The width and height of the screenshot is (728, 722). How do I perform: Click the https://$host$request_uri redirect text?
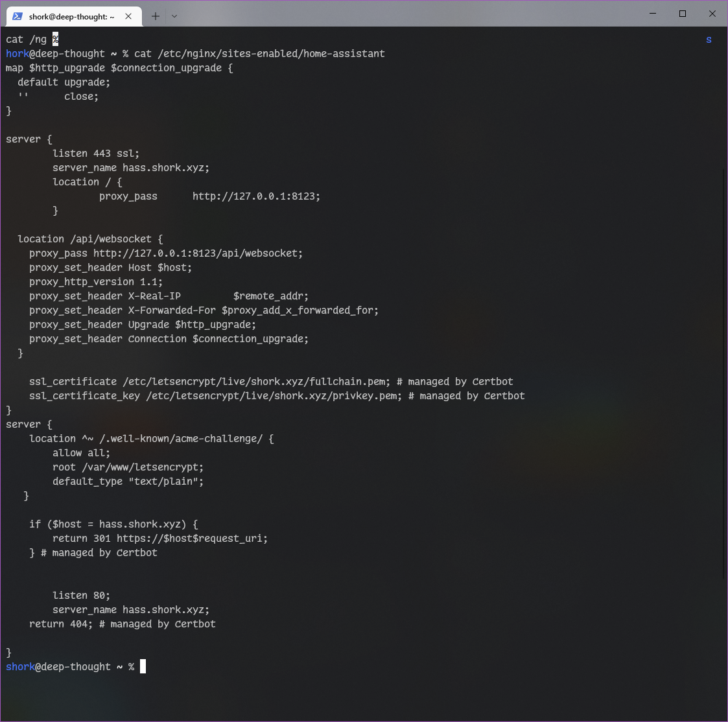192,539
